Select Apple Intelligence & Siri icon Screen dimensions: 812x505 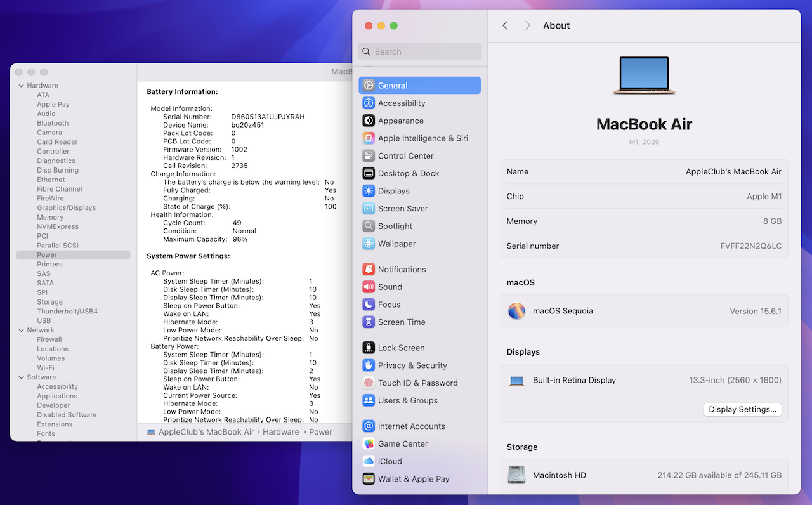(369, 138)
